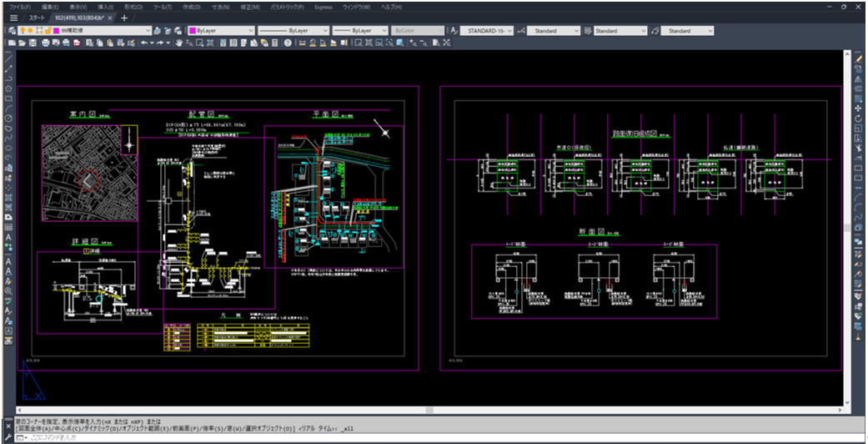The image size is (868, 444).
Task: Click the multileader style icon
Action: click(x=655, y=31)
